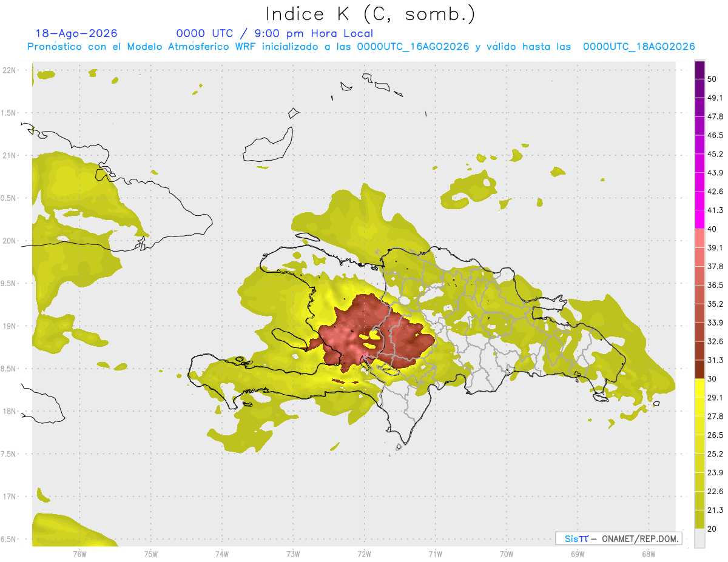This screenshot has height=562, width=728.
Task: Click the 'Indice K (C, somb.)' title
Action: click(x=371, y=14)
